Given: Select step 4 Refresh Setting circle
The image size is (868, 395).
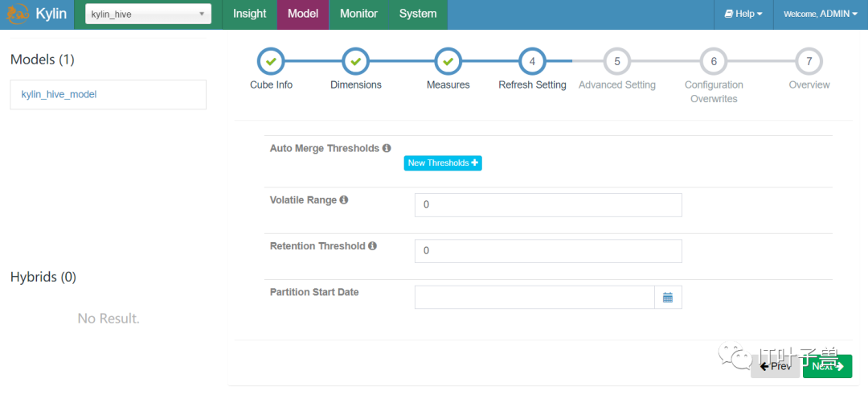Looking at the screenshot, I should (x=532, y=61).
